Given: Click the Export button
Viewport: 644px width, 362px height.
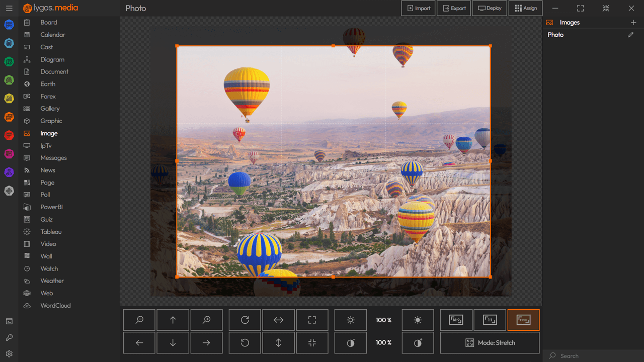Looking at the screenshot, I should tap(453, 8).
